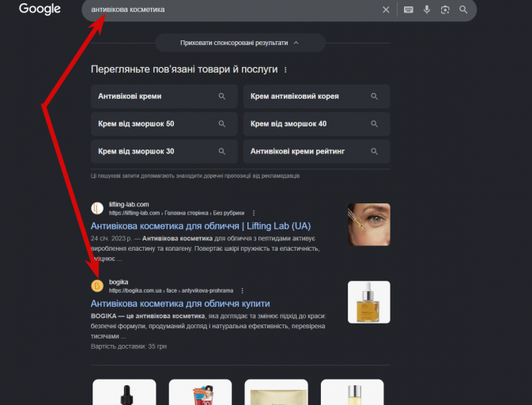Start voice search with microphone icon
532x405 pixels.
(427, 9)
